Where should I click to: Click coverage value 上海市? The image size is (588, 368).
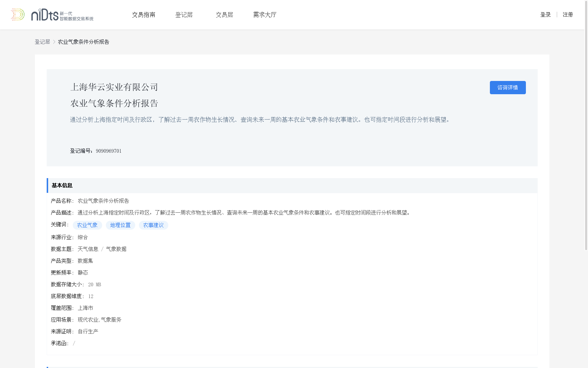click(85, 308)
